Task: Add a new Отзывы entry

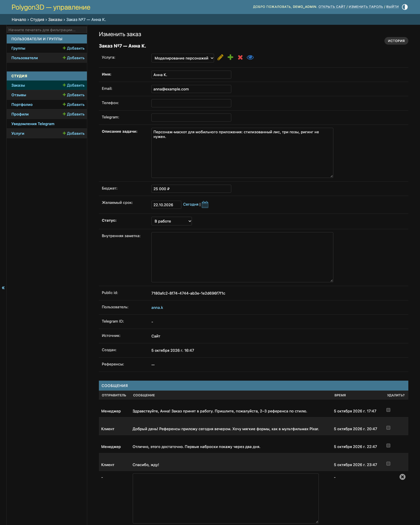Action: [x=73, y=95]
